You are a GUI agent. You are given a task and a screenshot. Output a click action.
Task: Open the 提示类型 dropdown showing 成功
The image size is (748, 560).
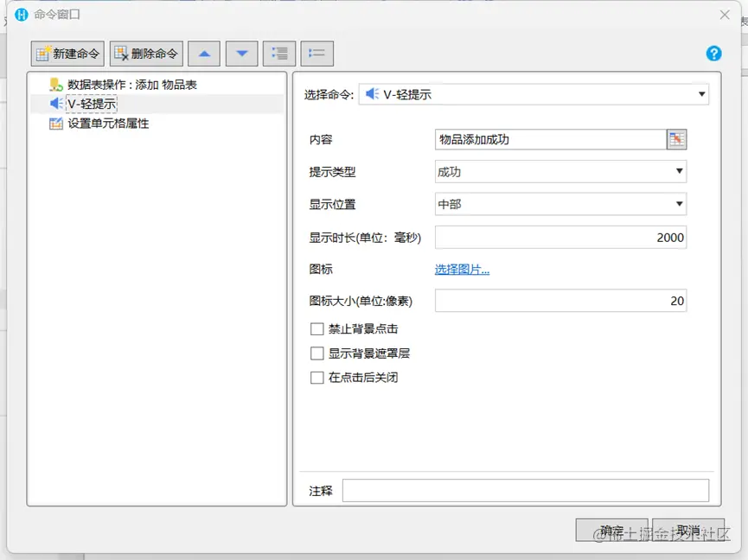[678, 171]
